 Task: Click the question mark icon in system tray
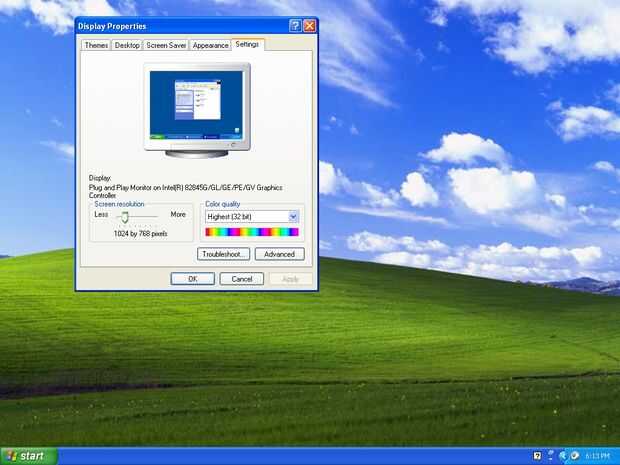point(537,456)
